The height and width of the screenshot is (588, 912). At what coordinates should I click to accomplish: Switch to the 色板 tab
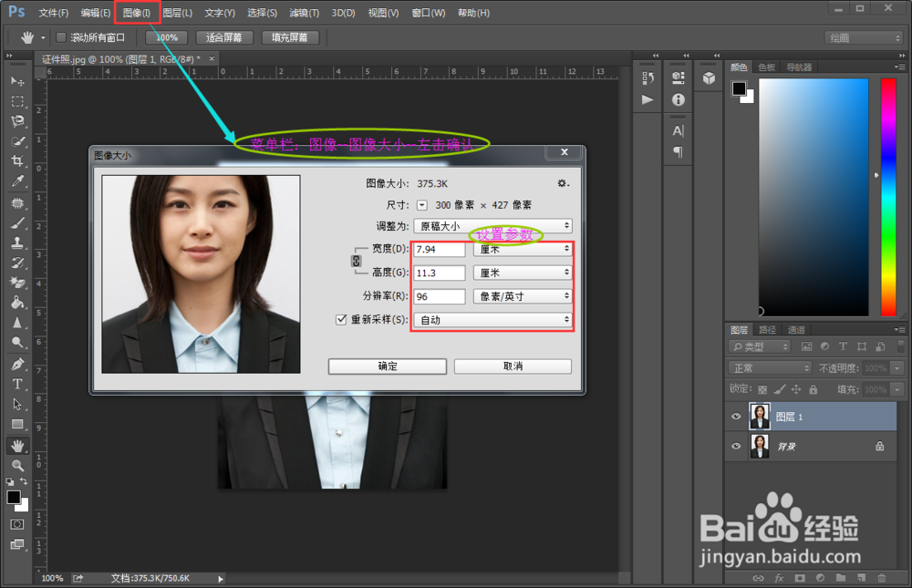click(x=767, y=67)
